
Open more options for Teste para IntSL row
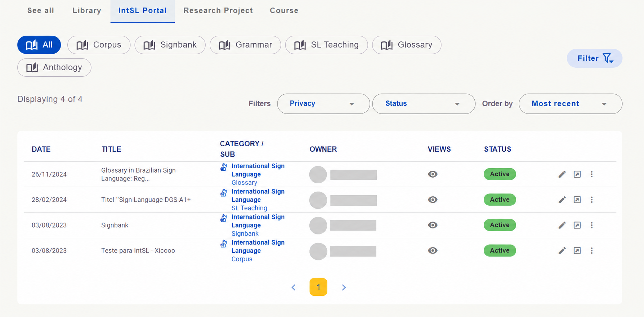pyautogui.click(x=591, y=251)
